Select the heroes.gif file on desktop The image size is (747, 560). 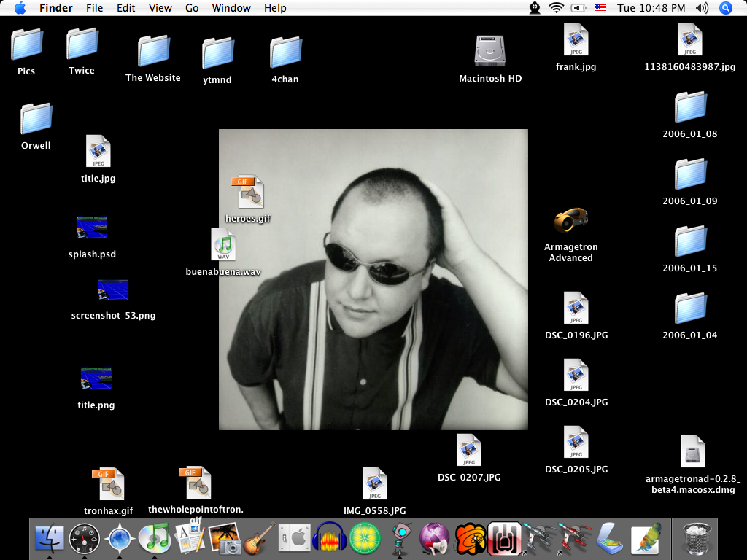point(248,192)
